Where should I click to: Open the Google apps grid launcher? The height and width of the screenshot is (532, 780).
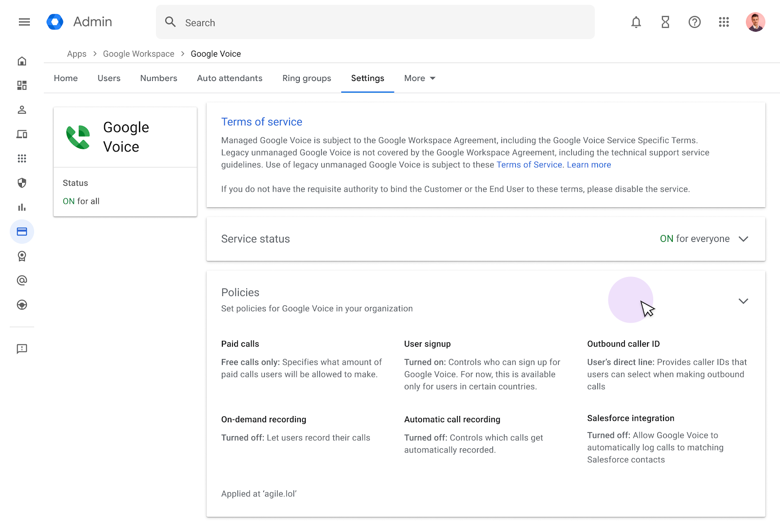pos(724,22)
